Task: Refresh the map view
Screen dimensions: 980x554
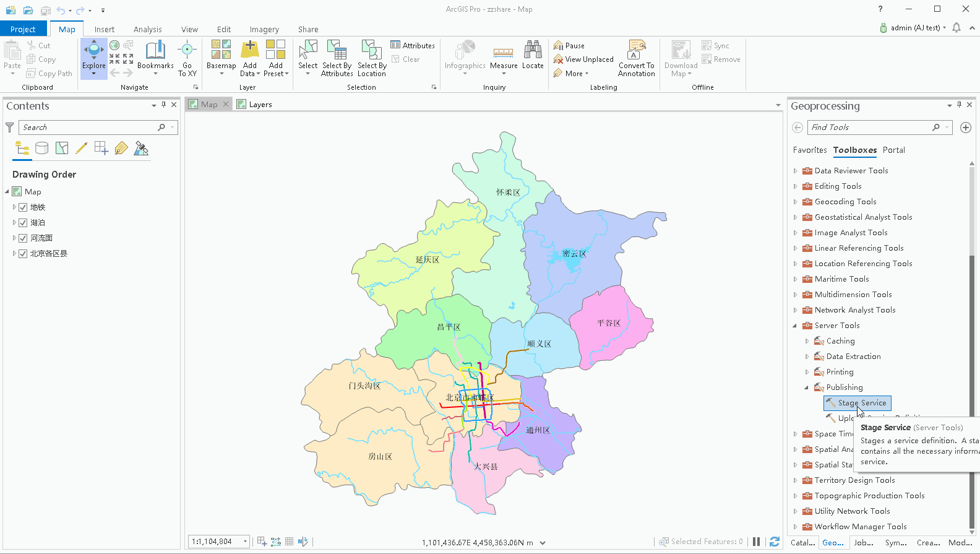Action: click(x=774, y=542)
